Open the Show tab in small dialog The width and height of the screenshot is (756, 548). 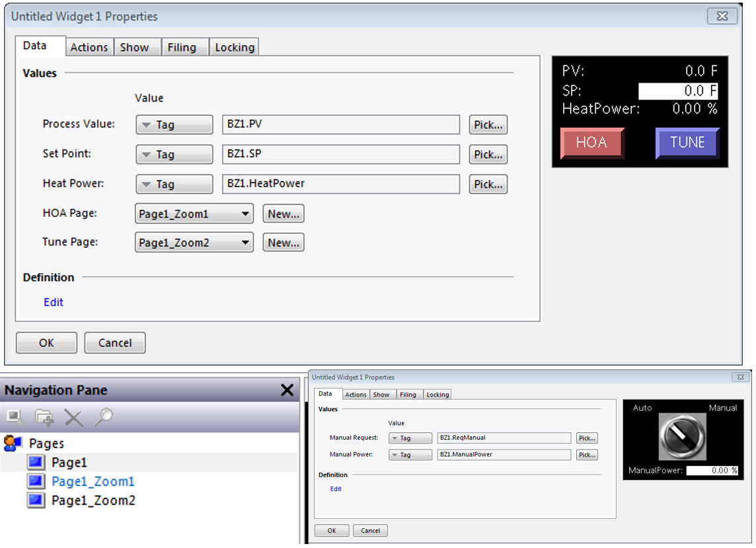383,395
